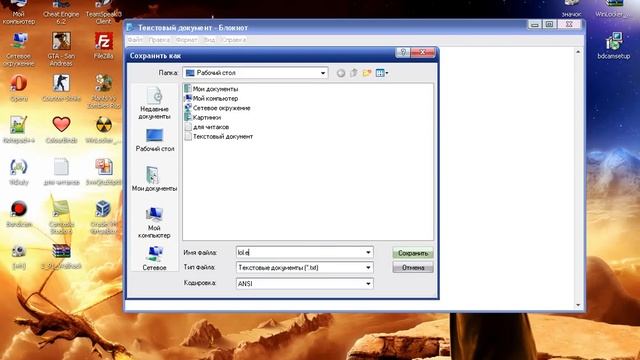The image size is (640, 360).
Task: Open the office document desktop icon right of для читаков
Action: pos(104,171)
